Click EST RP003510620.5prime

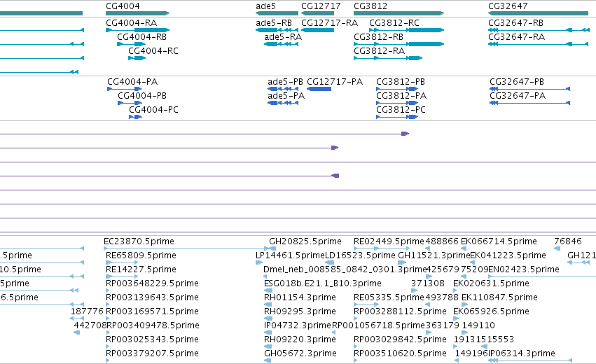click(400, 353)
